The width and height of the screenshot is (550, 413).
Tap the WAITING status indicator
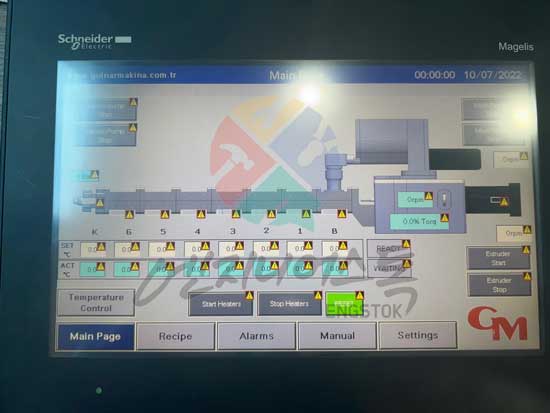(x=389, y=269)
